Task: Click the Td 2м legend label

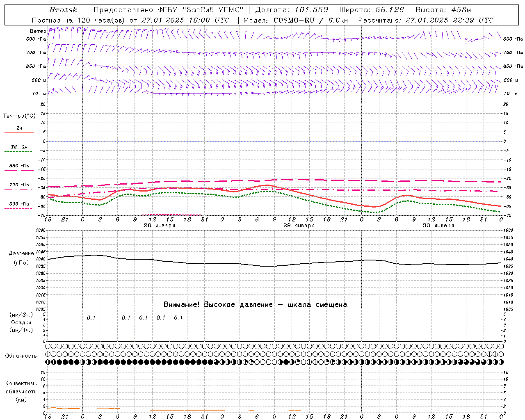Action: [x=19, y=147]
